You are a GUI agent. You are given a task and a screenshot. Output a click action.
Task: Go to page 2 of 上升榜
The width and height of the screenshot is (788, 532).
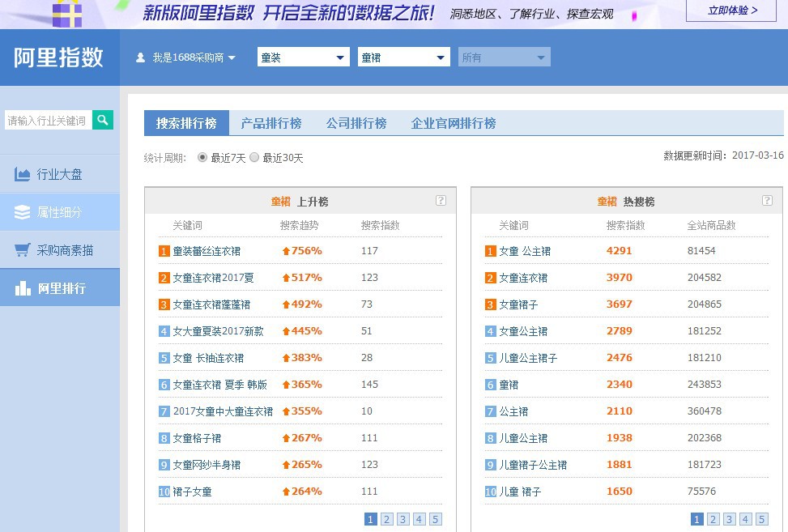point(386,519)
